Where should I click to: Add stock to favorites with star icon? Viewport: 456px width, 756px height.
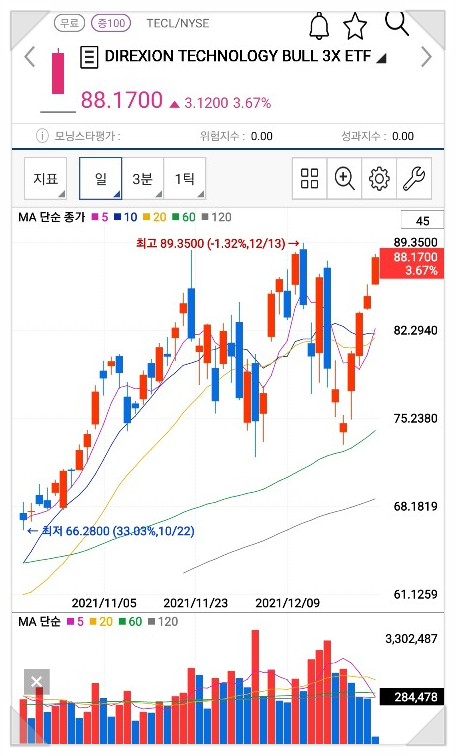click(x=355, y=27)
